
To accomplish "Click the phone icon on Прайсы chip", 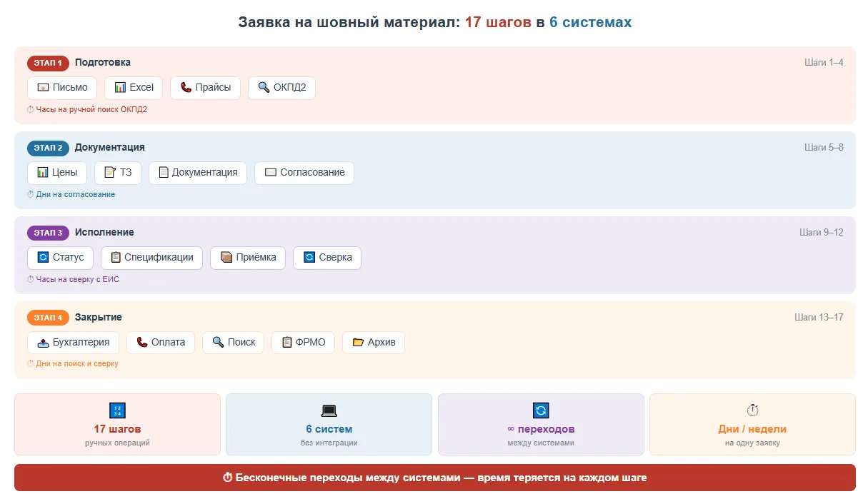I will coord(186,88).
